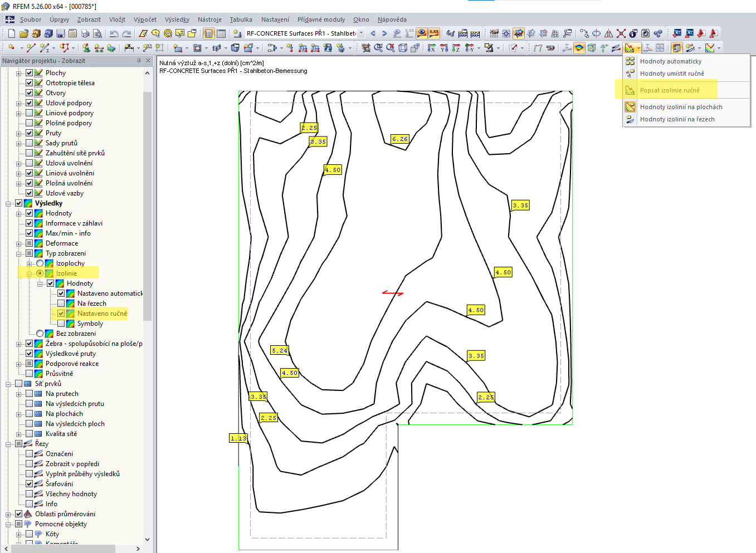The height and width of the screenshot is (553, 756).
Task: Collapse the Řezy tree node
Action: 8,444
